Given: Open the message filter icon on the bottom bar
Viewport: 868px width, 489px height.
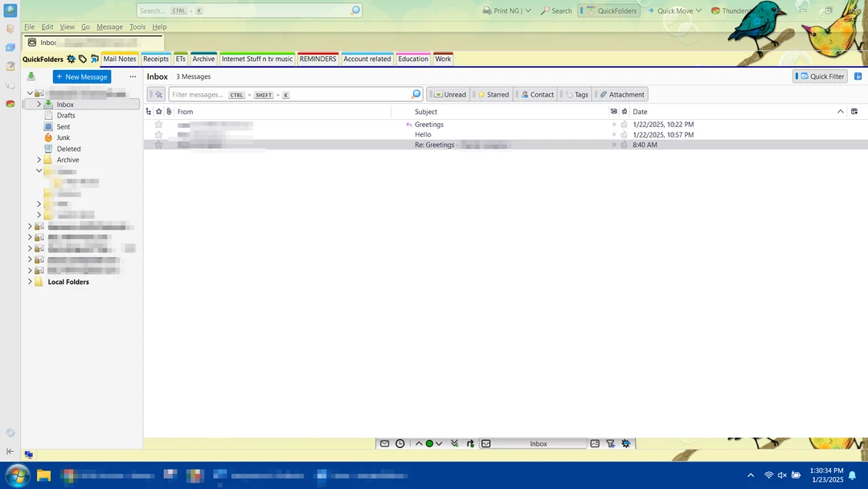Looking at the screenshot, I should click(x=611, y=443).
